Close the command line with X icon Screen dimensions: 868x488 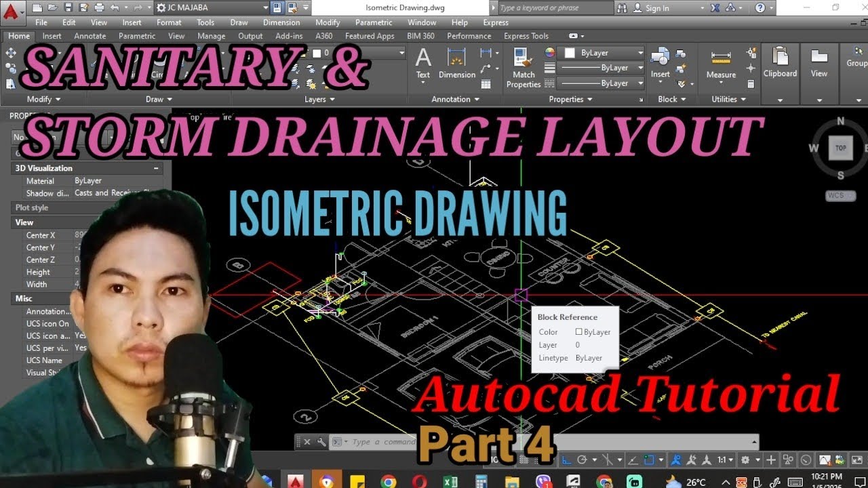[x=307, y=442]
